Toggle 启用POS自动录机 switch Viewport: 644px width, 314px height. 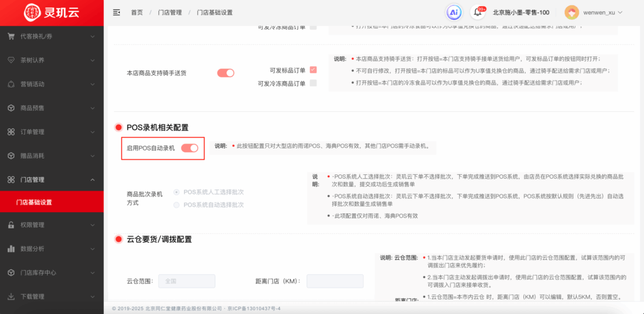tap(189, 148)
